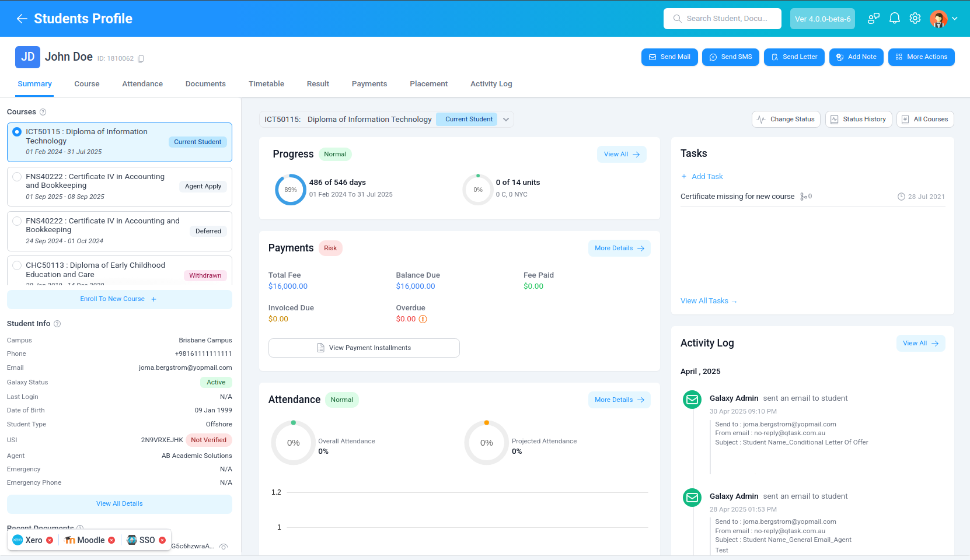Copy the student ID with the clipboard icon

click(141, 59)
